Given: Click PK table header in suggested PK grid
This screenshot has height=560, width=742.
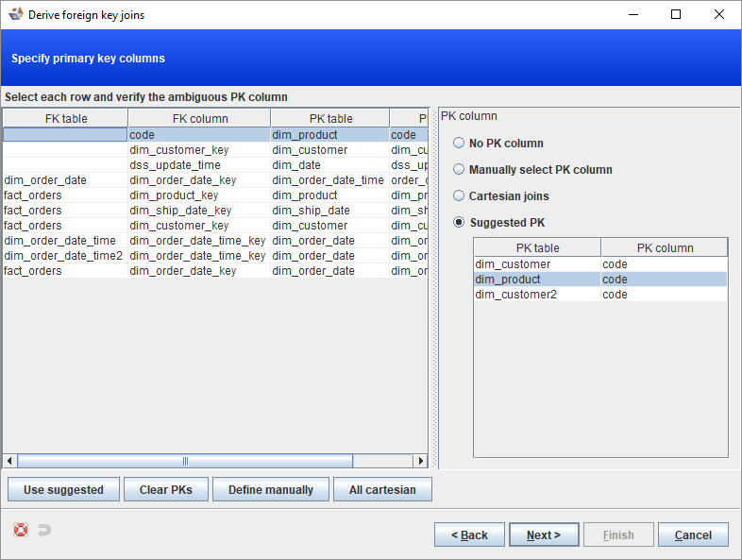Looking at the screenshot, I should point(537,247).
